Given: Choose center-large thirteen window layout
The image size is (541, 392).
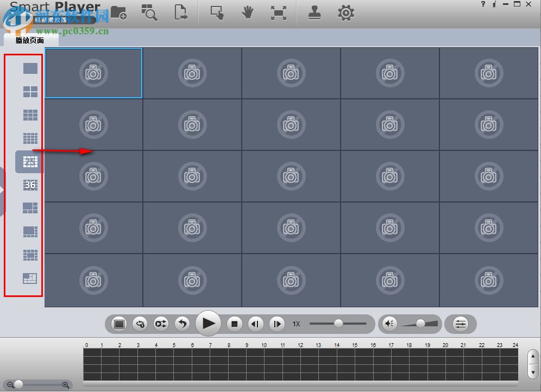Looking at the screenshot, I should coord(30,255).
